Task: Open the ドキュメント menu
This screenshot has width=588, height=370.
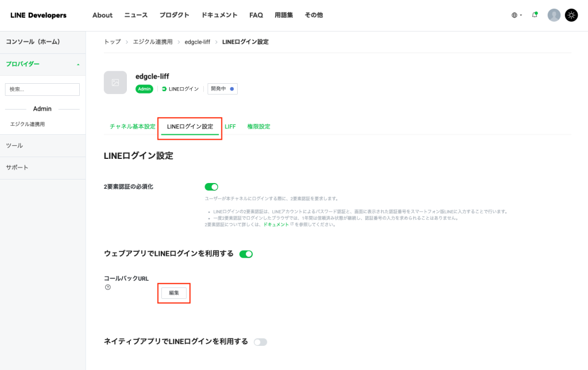Action: click(219, 15)
